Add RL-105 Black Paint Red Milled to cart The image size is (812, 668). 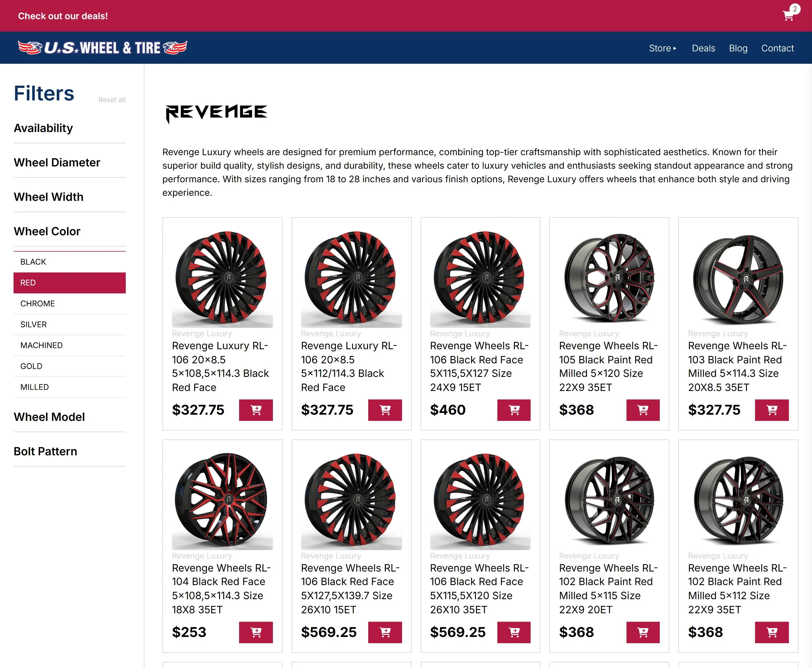(643, 410)
